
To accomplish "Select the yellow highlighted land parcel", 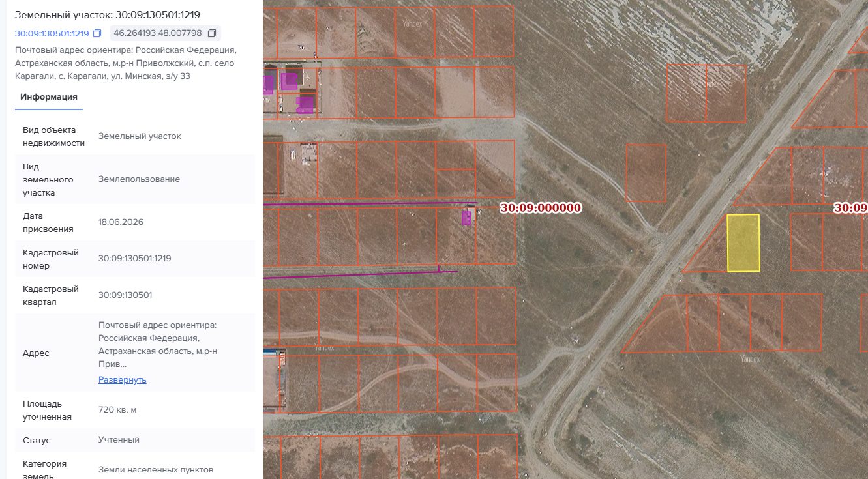I will click(x=743, y=242).
